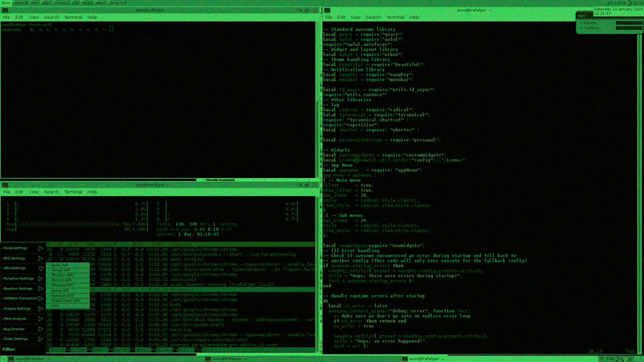Pick Kaito API from the submenu
This screenshot has width=644, height=362.
[x=67, y=291]
